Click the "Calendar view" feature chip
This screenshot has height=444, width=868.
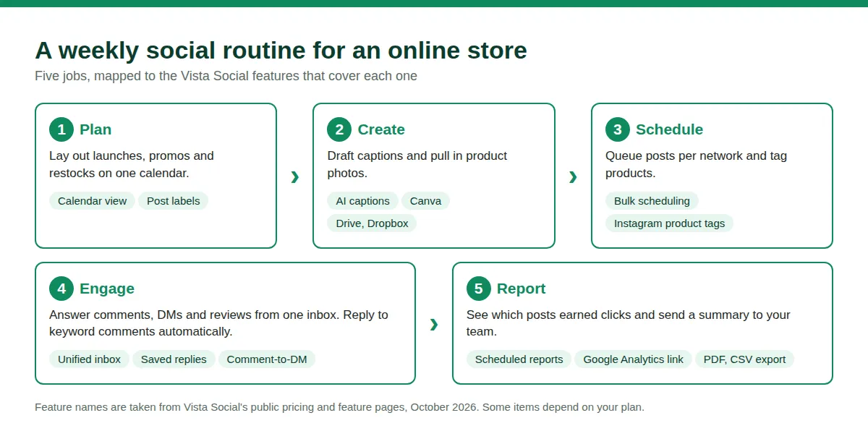[x=92, y=201]
